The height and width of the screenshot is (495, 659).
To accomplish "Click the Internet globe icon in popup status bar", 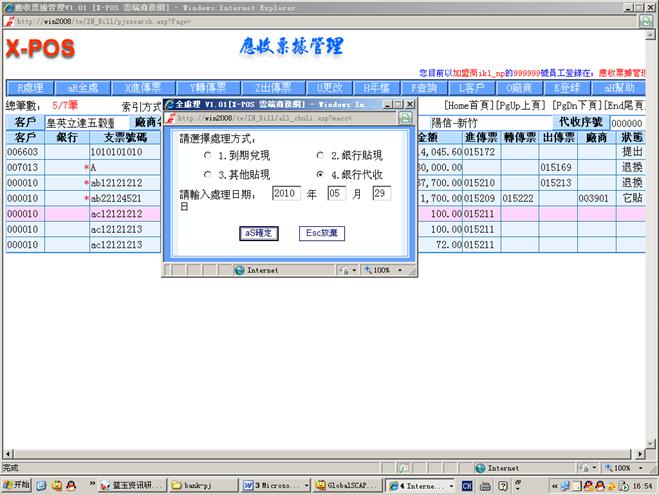I will click(239, 270).
